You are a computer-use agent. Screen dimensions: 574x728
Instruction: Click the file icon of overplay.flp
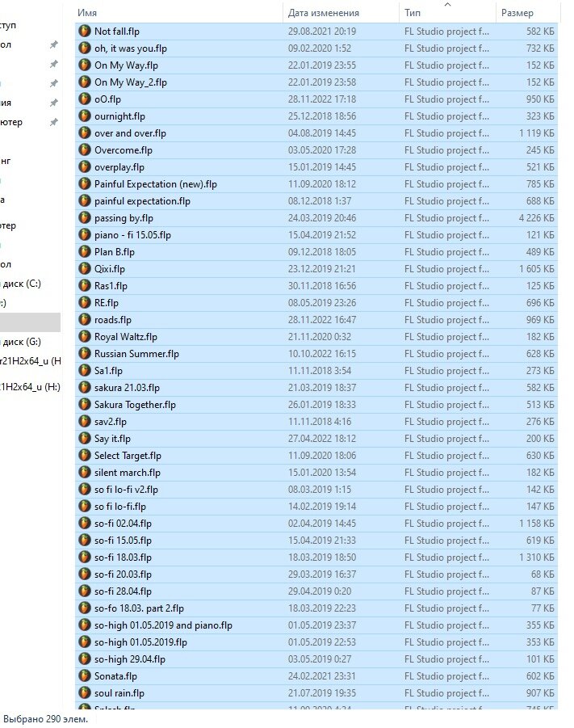pyautogui.click(x=85, y=166)
